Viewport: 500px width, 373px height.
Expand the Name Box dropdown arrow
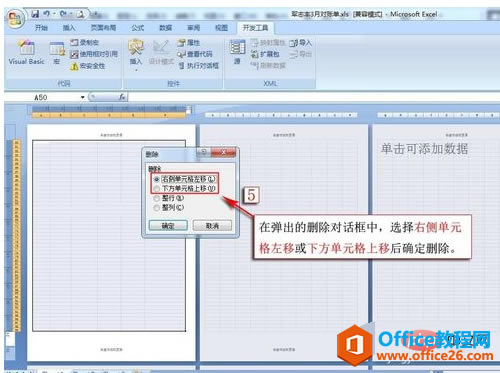[82, 97]
